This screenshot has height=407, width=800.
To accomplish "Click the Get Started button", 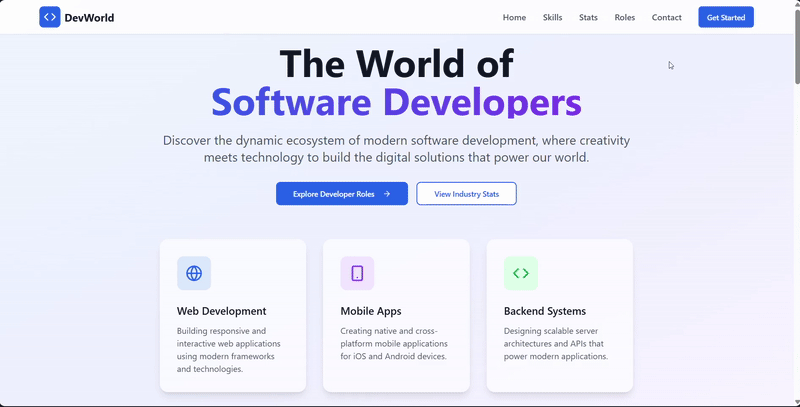I will coord(726,17).
